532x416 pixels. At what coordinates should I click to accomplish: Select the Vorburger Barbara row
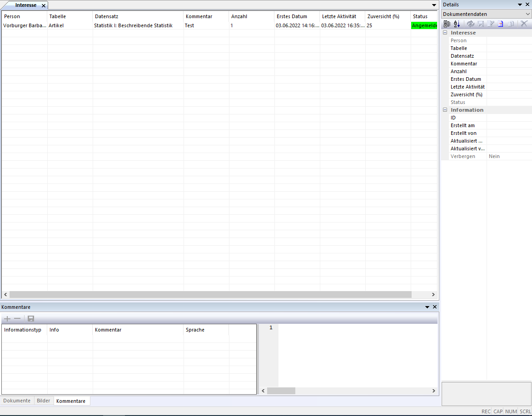[25, 25]
